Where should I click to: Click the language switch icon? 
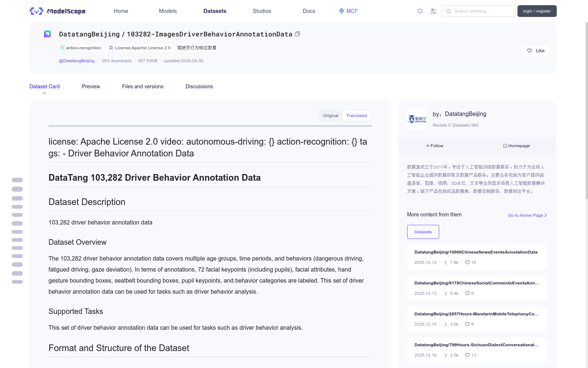pyautogui.click(x=433, y=11)
